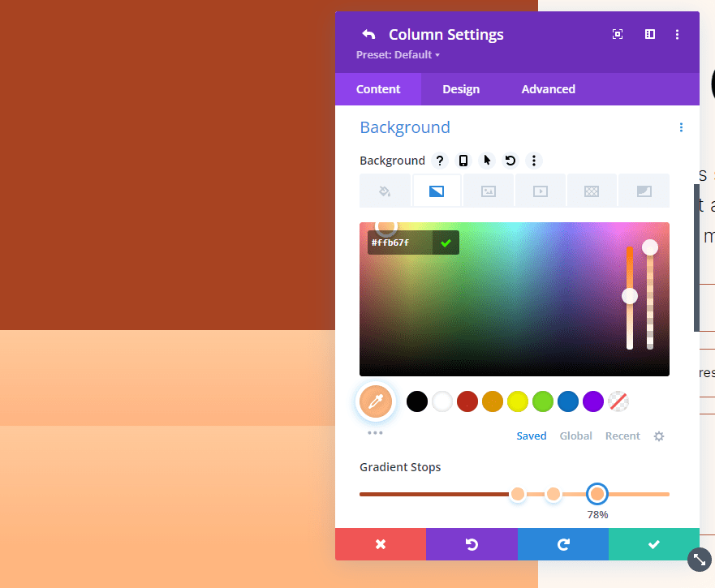The width and height of the screenshot is (715, 588).
Task: Select the yellow saved color swatch
Action: (518, 401)
